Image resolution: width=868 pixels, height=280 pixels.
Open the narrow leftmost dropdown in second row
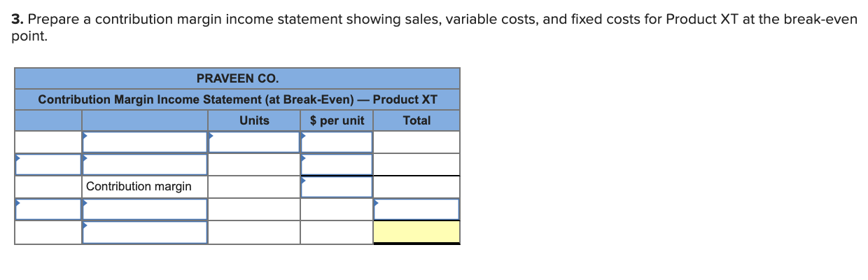pos(48,164)
